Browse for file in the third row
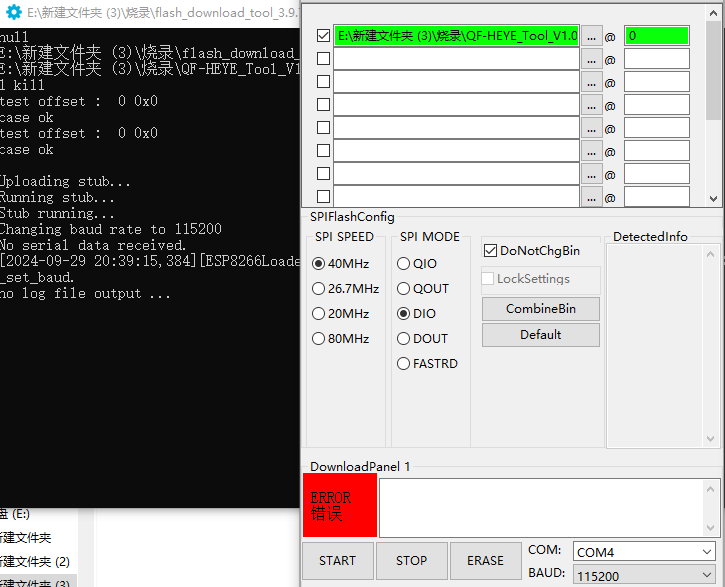This screenshot has height=587, width=725. pos(591,83)
